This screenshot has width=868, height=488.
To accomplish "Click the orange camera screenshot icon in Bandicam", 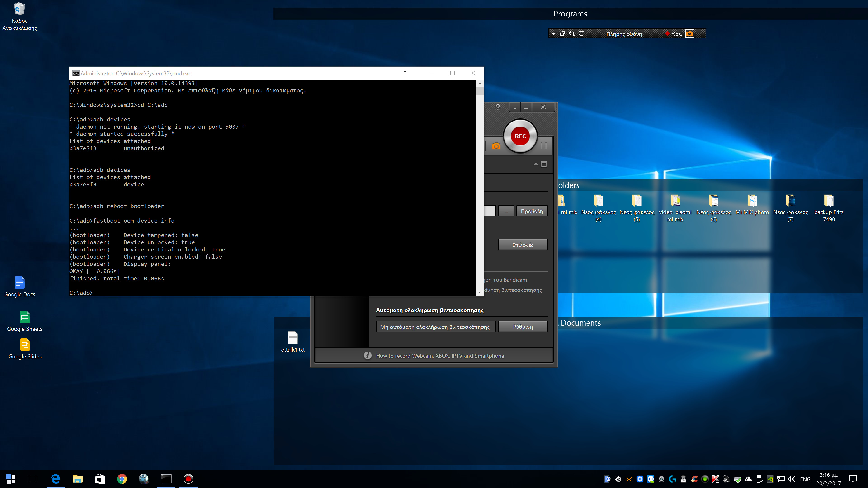I will tap(496, 146).
